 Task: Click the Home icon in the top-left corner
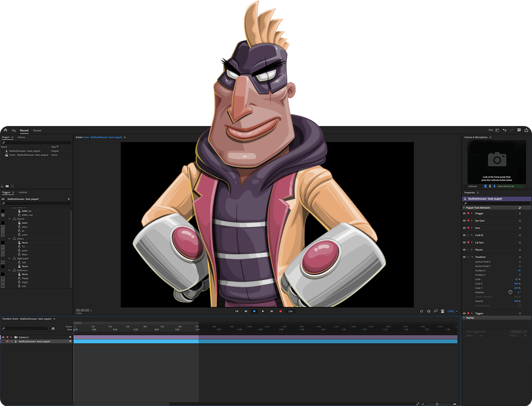(x=5, y=130)
